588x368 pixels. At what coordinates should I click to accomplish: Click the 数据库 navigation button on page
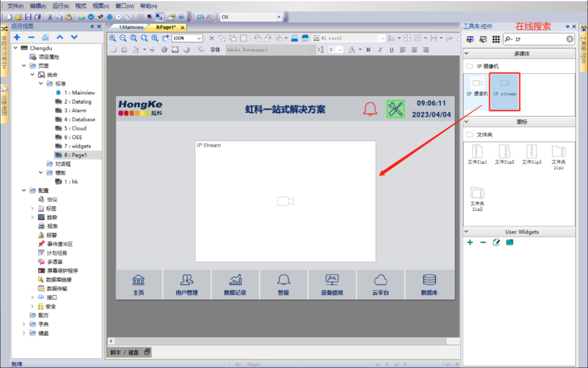[429, 285]
